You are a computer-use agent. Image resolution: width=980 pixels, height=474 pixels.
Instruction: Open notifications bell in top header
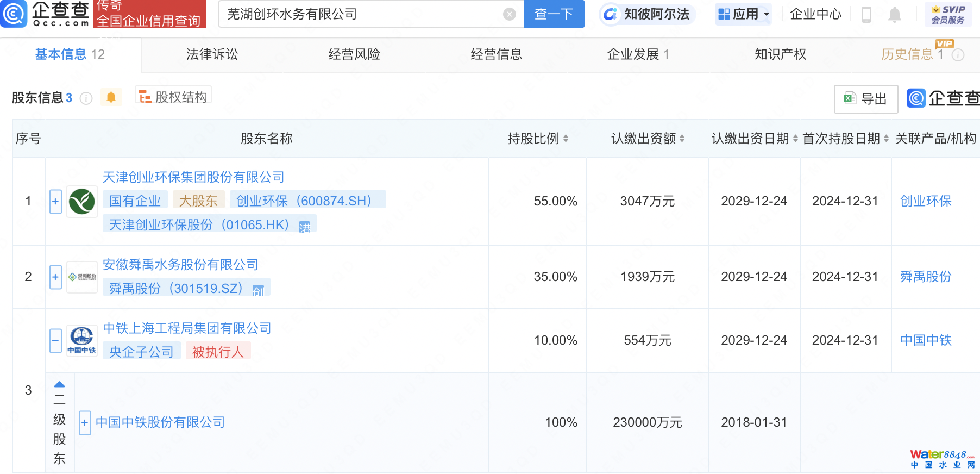[x=894, y=15]
